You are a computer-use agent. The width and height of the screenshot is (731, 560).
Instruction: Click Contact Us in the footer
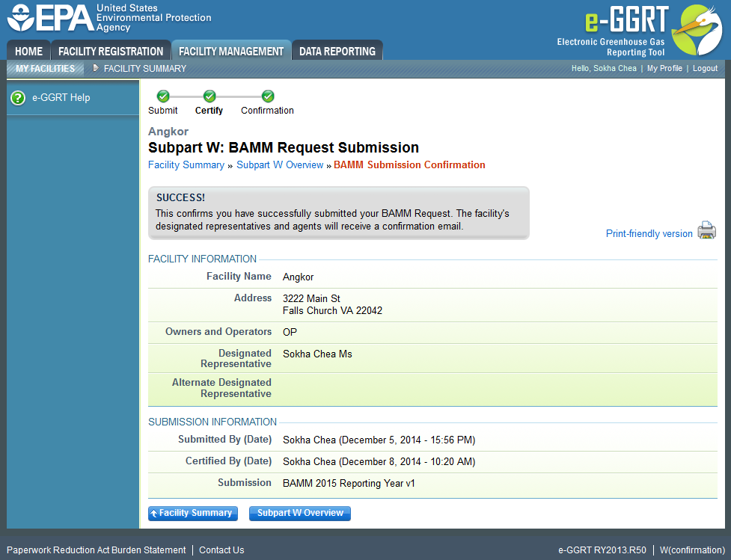[221, 550]
